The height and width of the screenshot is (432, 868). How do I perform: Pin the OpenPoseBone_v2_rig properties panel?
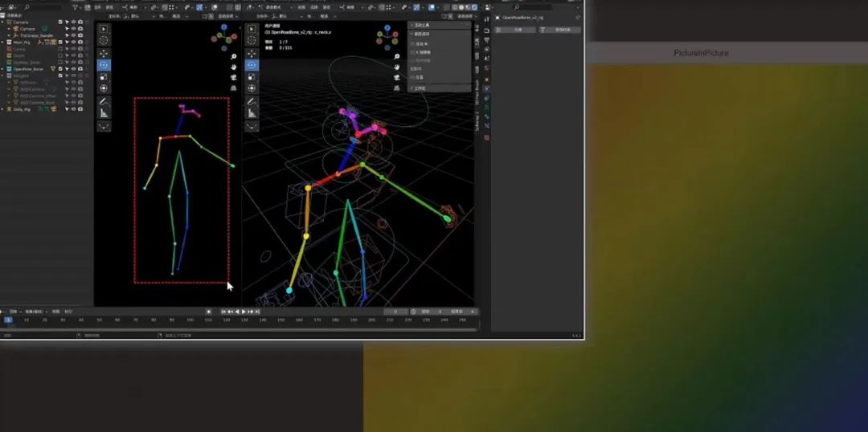[x=577, y=18]
